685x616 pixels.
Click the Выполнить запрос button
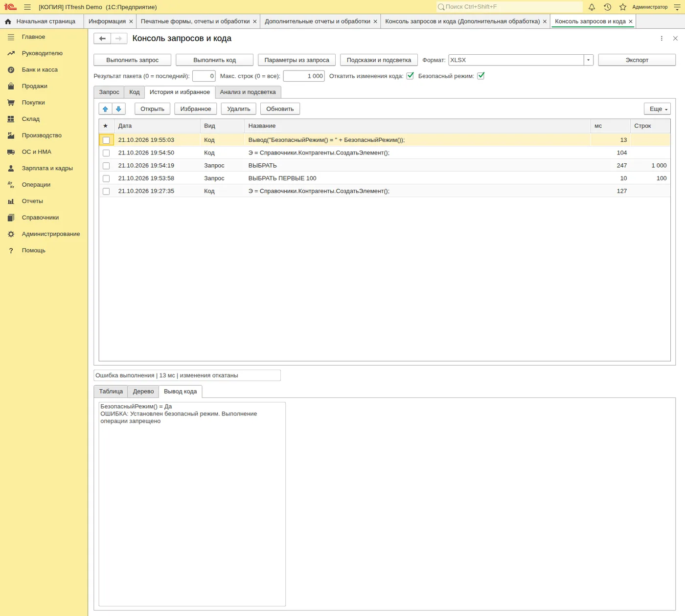[133, 60]
